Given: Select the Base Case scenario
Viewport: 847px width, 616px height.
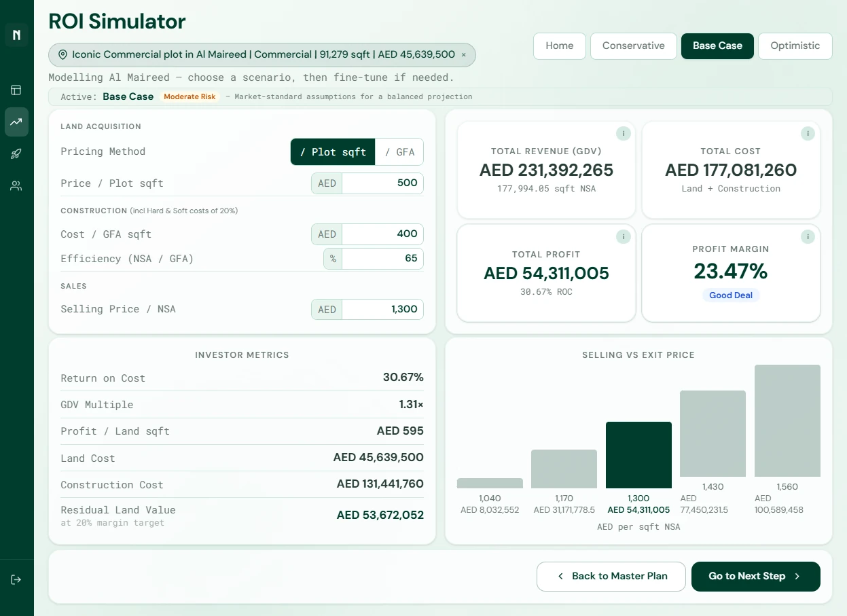Looking at the screenshot, I should tap(717, 46).
